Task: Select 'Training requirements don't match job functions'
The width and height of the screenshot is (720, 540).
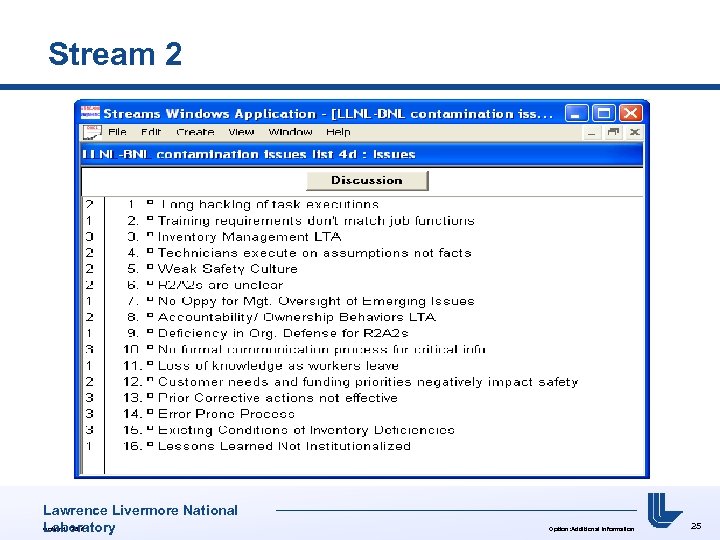Action: [316, 221]
